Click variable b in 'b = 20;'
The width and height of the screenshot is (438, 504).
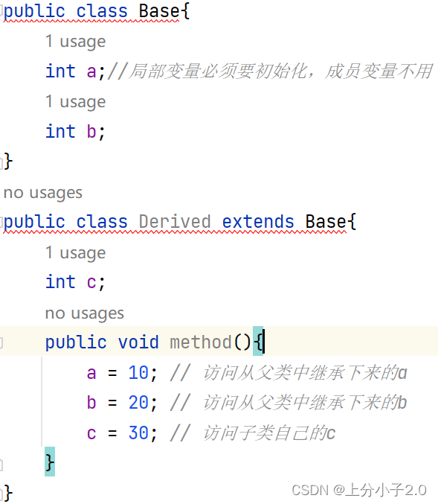click(x=91, y=403)
